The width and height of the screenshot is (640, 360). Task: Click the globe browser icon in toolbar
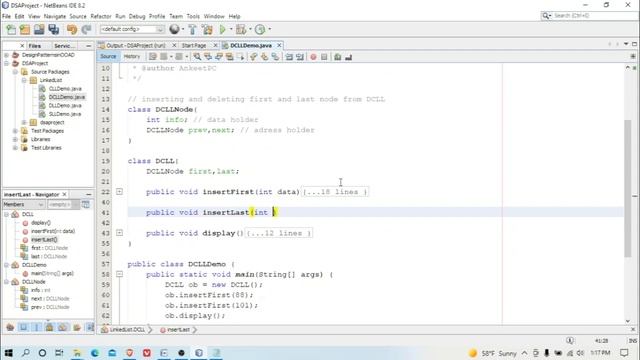click(174, 29)
